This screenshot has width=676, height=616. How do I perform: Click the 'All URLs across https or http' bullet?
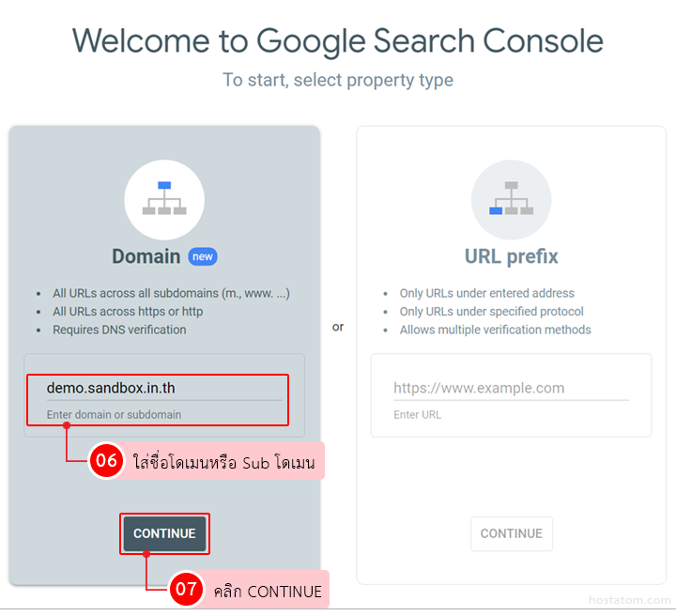point(128,311)
